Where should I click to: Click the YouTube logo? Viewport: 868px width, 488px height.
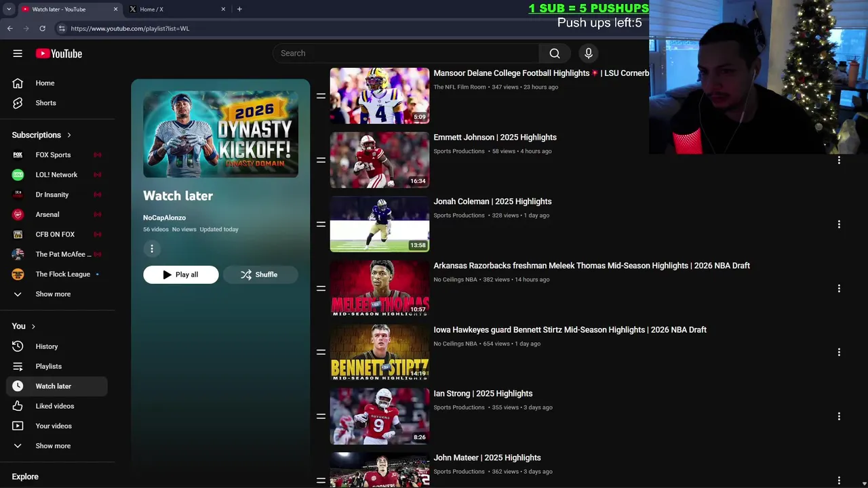coord(59,54)
